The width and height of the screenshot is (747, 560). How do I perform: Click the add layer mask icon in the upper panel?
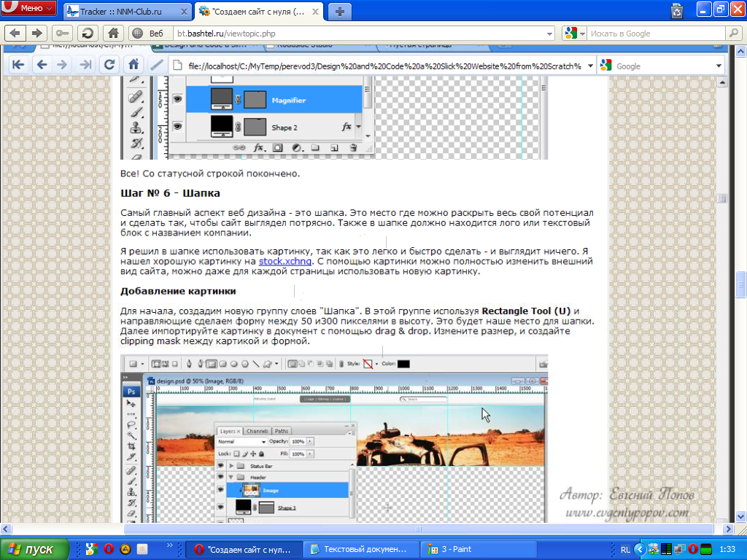click(x=277, y=147)
